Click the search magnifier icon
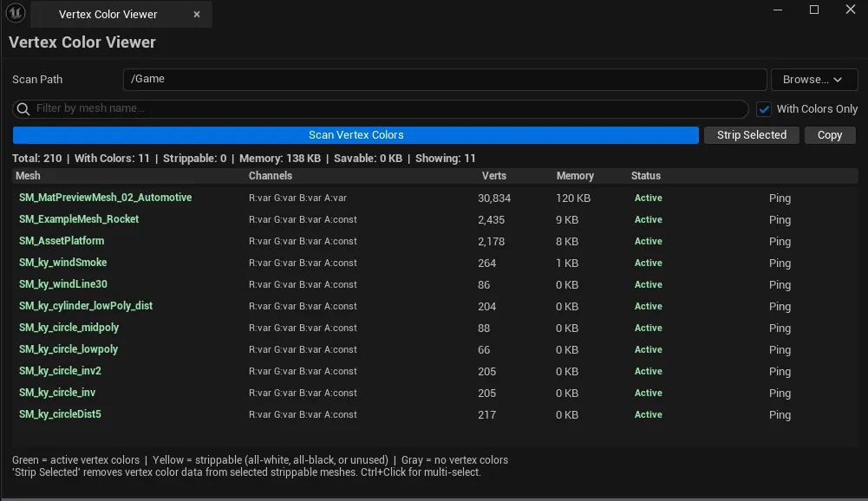This screenshot has height=501, width=868. [x=23, y=109]
